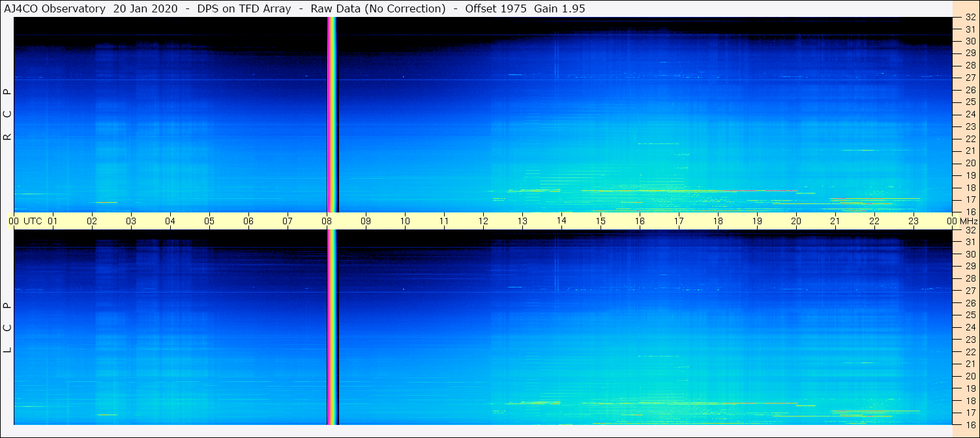
Task: Click the MHz unit label
Action: pyautogui.click(x=968, y=221)
